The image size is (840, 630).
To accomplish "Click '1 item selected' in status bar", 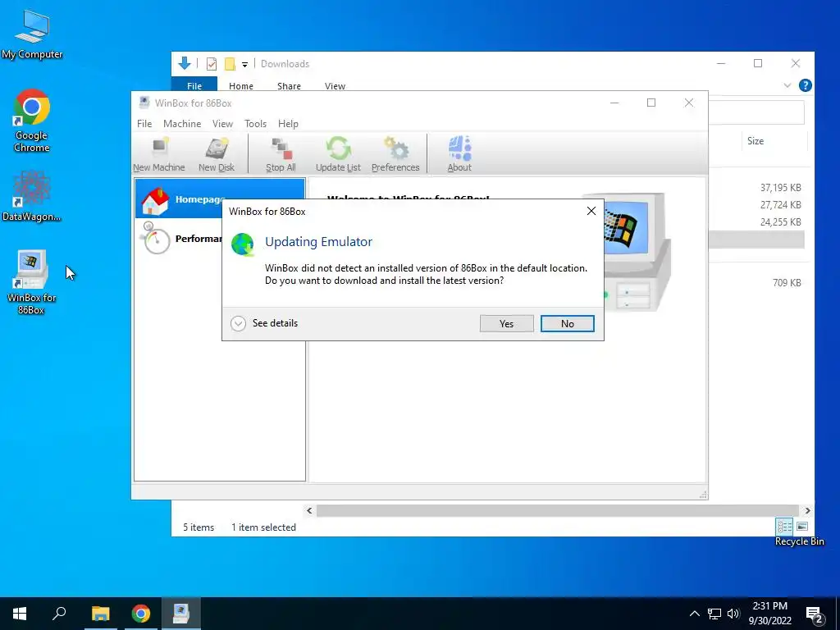I will coord(263,527).
